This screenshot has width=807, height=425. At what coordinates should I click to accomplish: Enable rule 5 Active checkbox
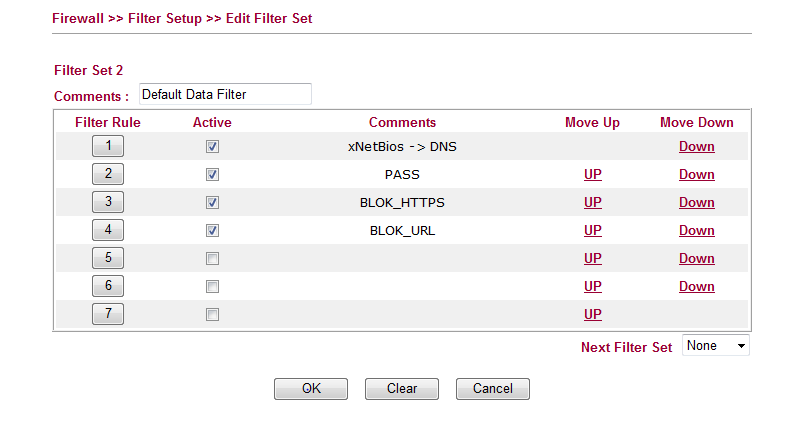click(x=212, y=259)
